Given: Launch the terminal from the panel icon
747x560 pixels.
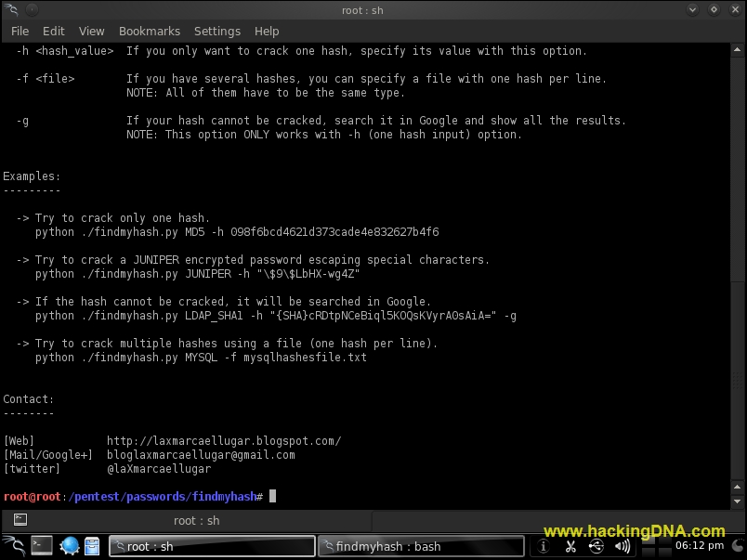Looking at the screenshot, I should pyautogui.click(x=42, y=546).
